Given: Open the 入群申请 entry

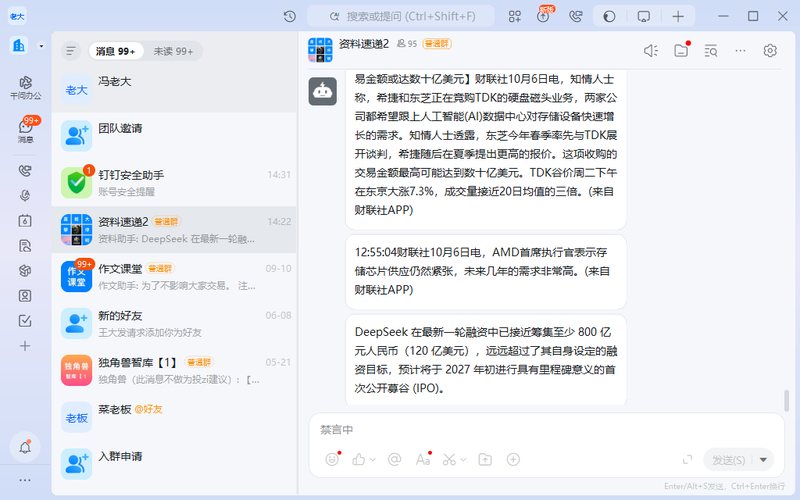Looking at the screenshot, I should (174, 464).
